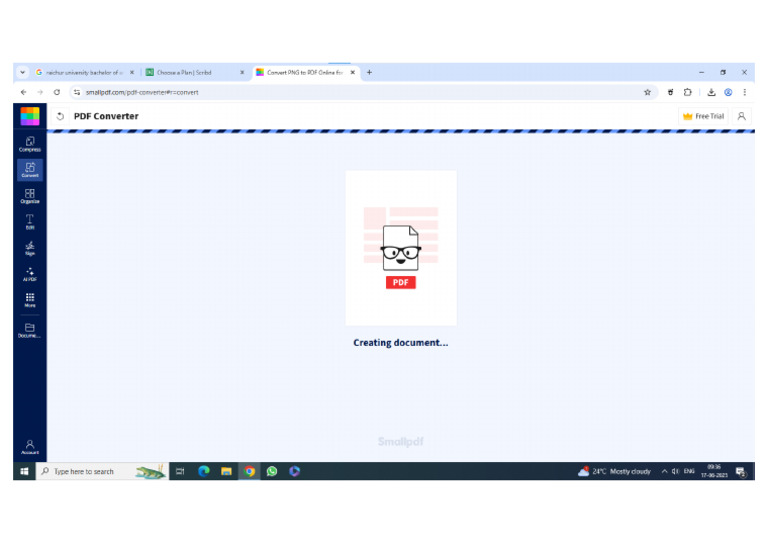
Task: Select the Convert tool in sidebar
Action: point(30,170)
